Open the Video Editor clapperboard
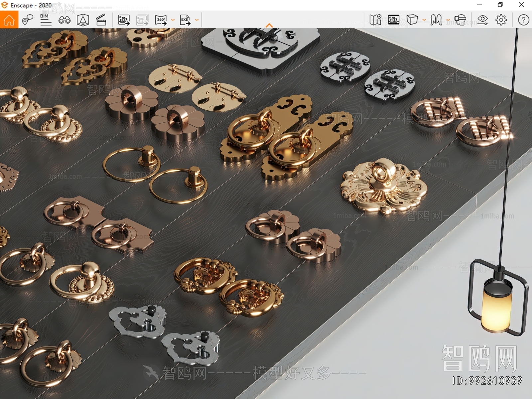Image resolution: width=532 pixels, height=399 pixels. (x=101, y=20)
